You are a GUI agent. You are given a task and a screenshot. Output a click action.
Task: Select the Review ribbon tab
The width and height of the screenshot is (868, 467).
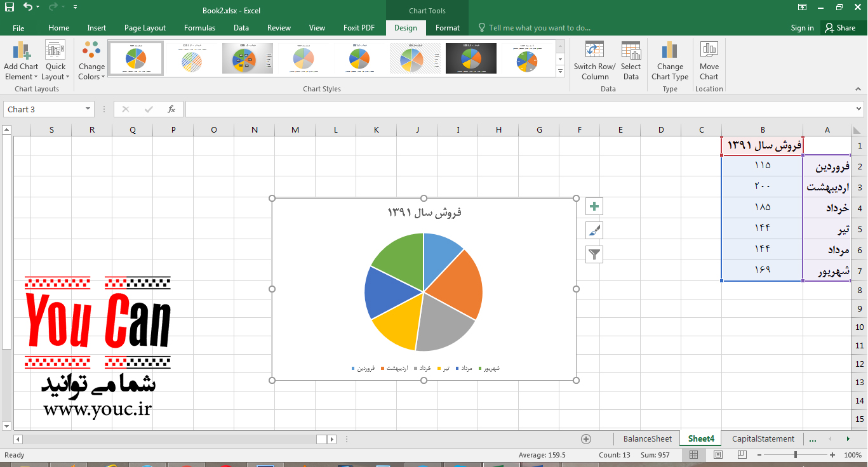[279, 28]
